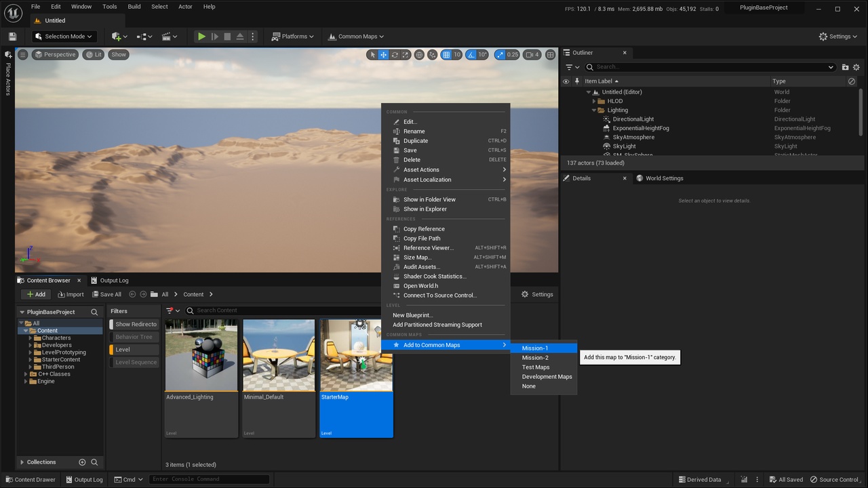This screenshot has width=868, height=488.
Task: Expand the Common Maps toolbar dropdown
Action: coord(356,37)
